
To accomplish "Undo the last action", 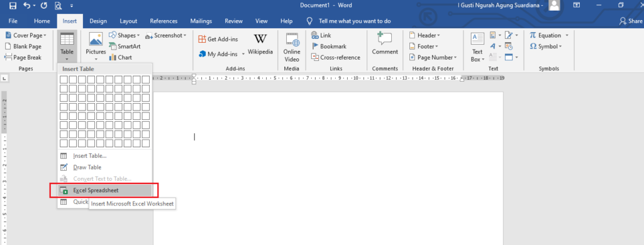I will tap(26, 6).
